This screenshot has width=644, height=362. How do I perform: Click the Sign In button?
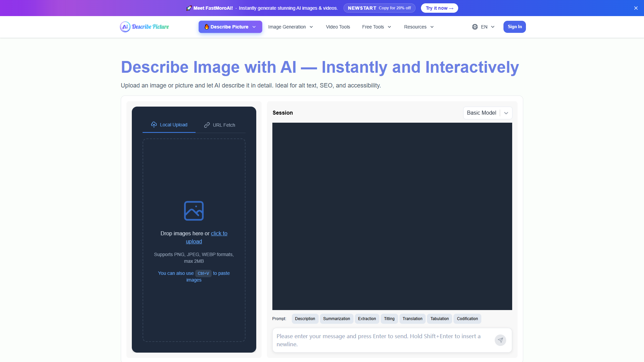(515, 27)
